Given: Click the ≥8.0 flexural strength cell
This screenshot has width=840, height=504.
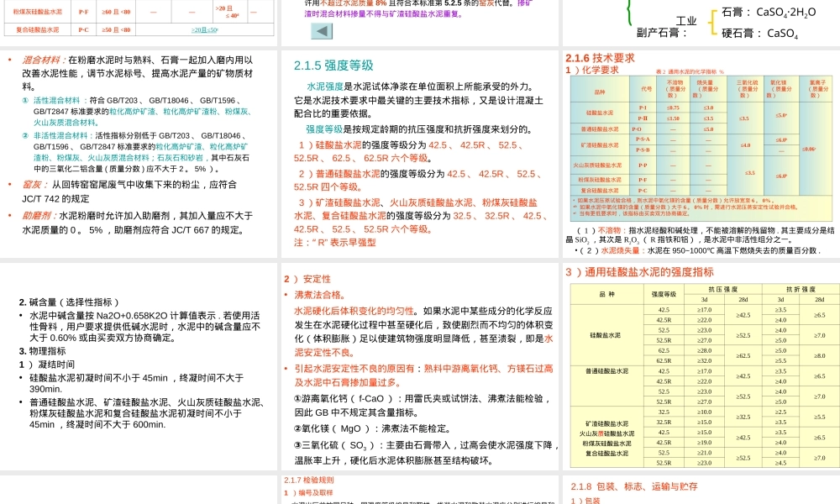Looking at the screenshot, I should (x=820, y=355).
